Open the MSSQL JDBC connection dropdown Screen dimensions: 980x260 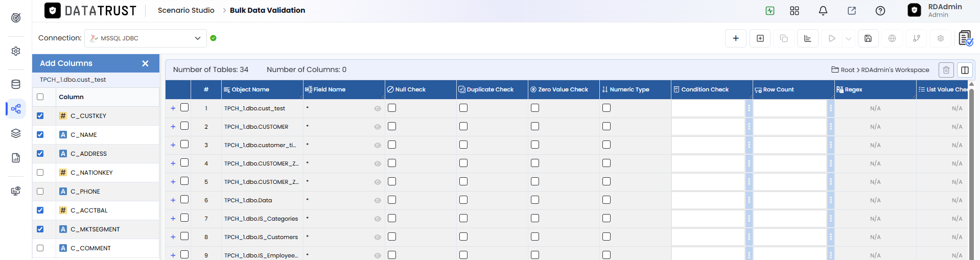click(146, 38)
